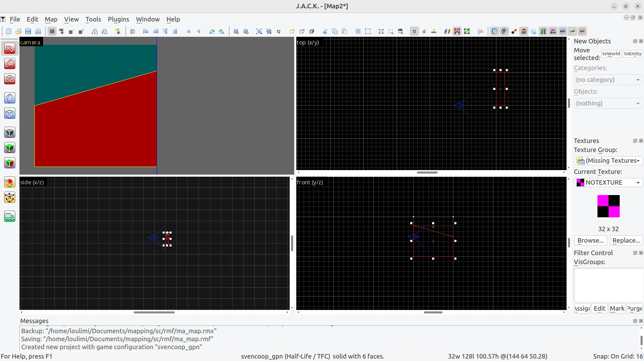644x361 pixels.
Task: Toggle the CLIP texture filter icon
Action: pyautogui.click(x=572, y=32)
